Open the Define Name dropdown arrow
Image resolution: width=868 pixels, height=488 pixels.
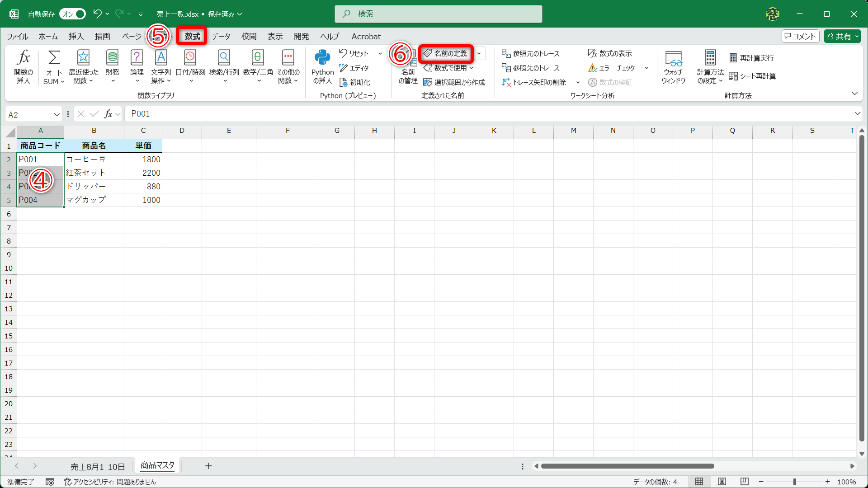click(479, 53)
